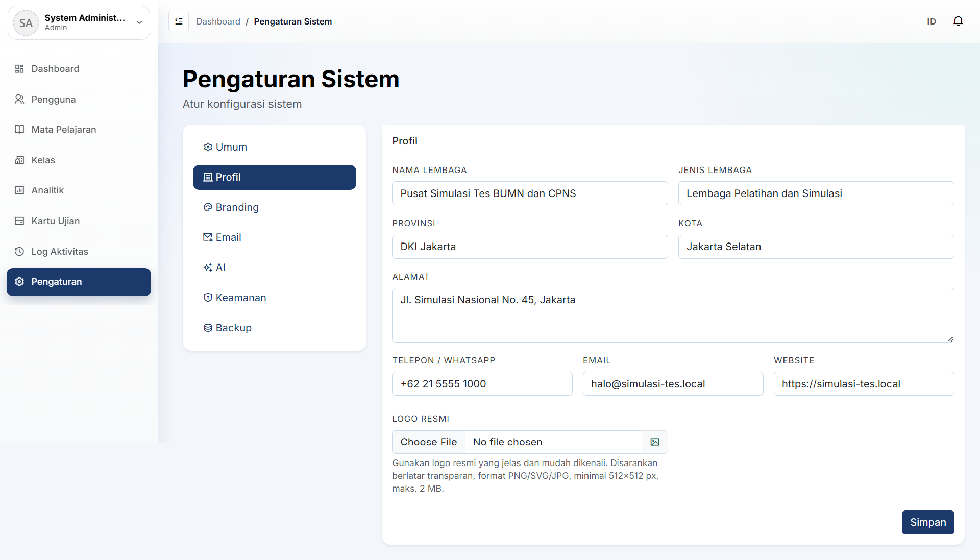The image size is (980, 560).
Task: Click the Umum gear icon
Action: point(208,147)
